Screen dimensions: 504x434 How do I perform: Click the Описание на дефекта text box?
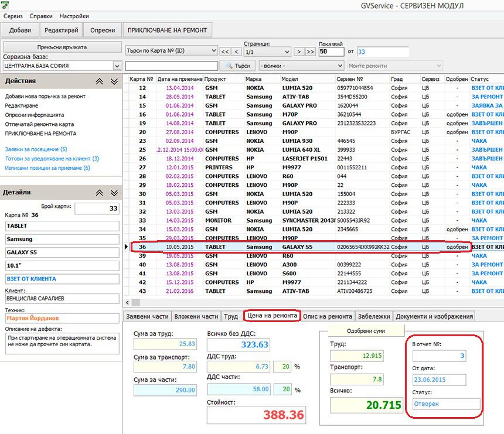[62, 343]
